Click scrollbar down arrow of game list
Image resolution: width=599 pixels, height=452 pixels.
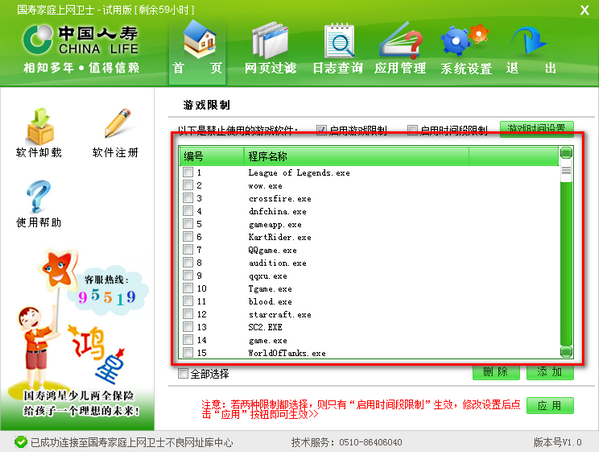click(566, 351)
